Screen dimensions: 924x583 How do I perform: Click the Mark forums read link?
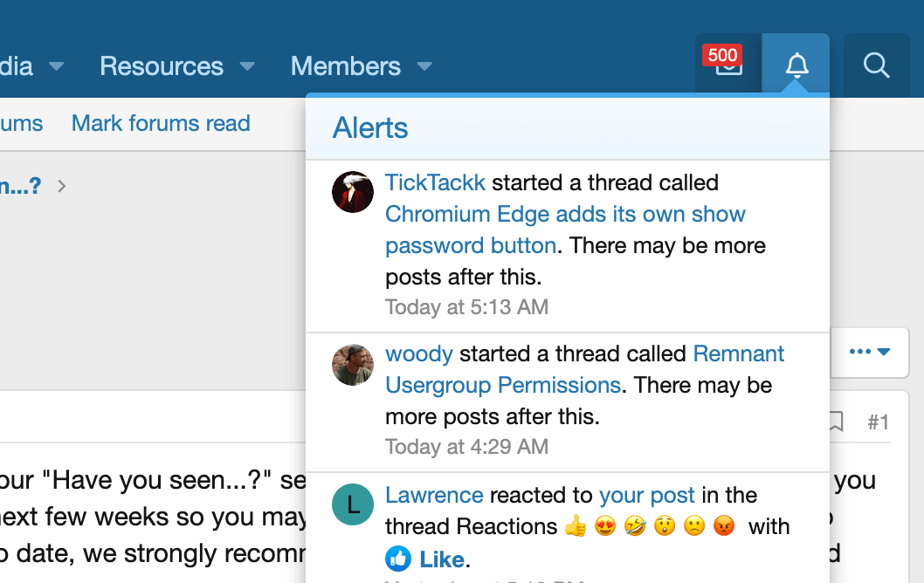(161, 123)
